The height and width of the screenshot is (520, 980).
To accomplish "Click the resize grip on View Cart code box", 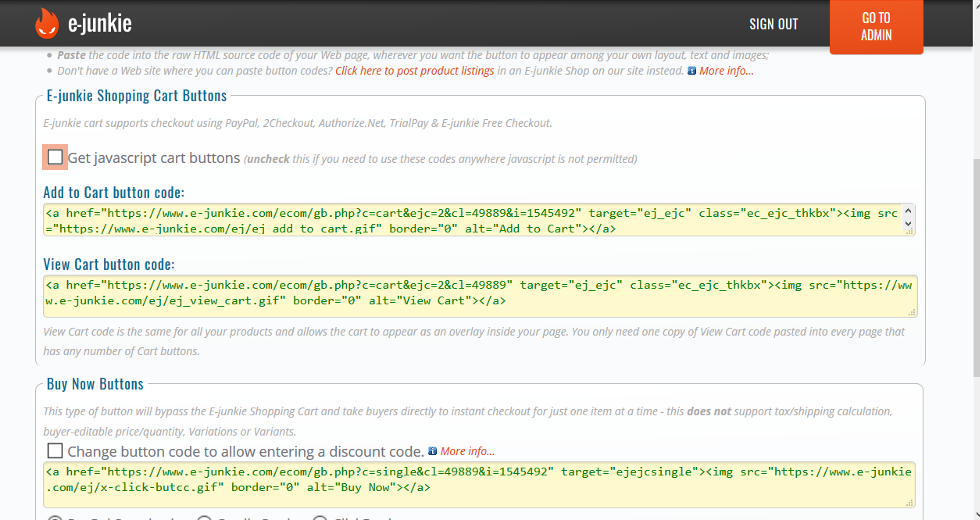I will pos(911,312).
